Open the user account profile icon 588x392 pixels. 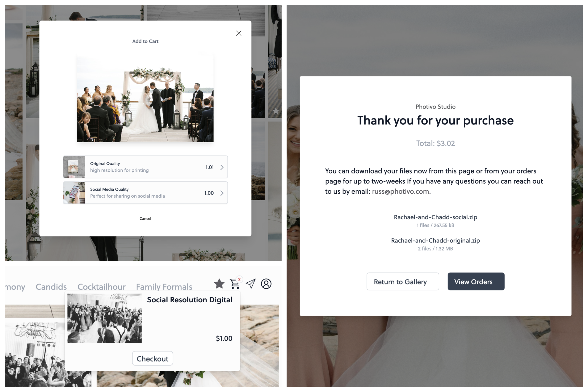tap(266, 284)
